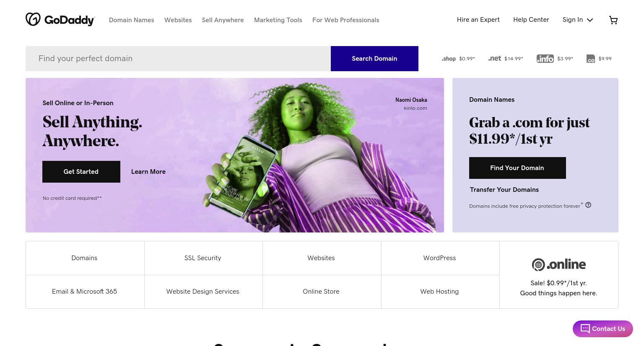Screen dimensions: 644x346
Task: Open the Contact Us chat bubble
Action: point(603,329)
